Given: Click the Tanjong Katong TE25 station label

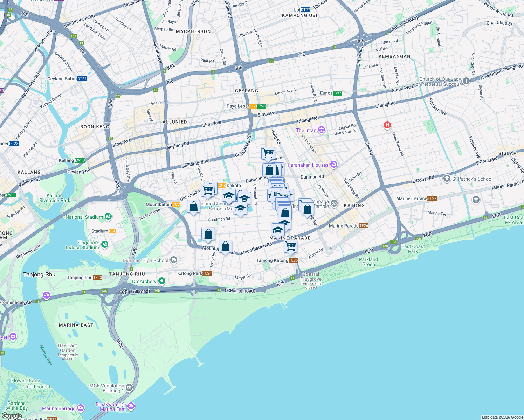Looking at the screenshot, I should [x=277, y=260].
